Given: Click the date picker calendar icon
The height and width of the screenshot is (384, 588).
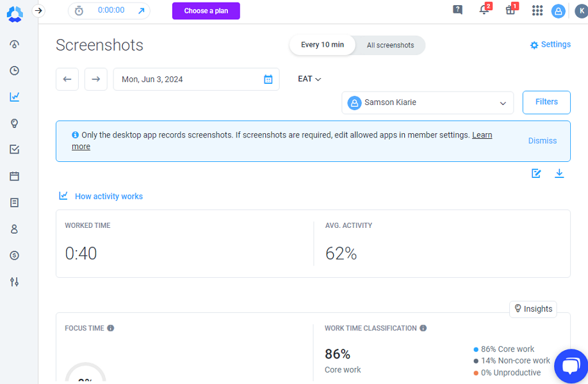Looking at the screenshot, I should click(x=268, y=79).
